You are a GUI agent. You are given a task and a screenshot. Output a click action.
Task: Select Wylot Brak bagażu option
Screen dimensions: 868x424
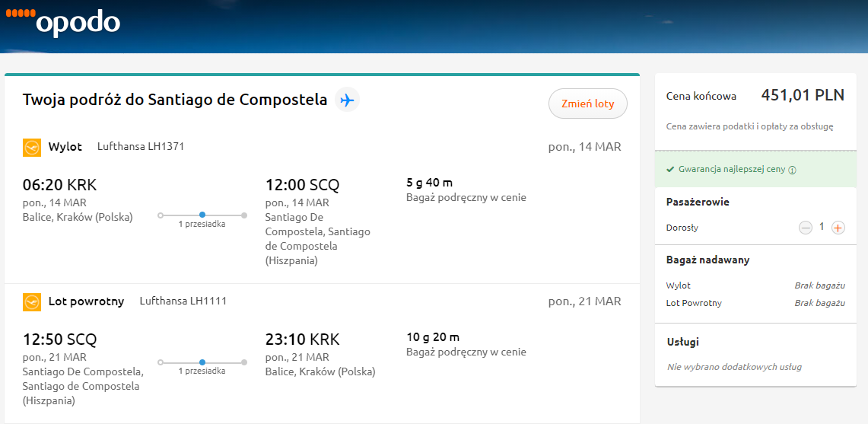coord(820,286)
